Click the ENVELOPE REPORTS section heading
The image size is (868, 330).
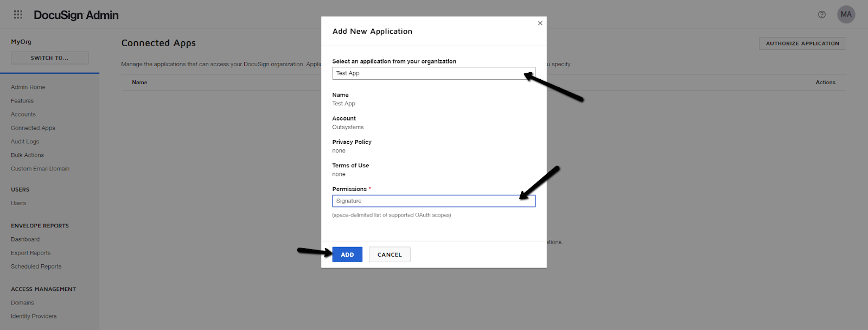40,226
